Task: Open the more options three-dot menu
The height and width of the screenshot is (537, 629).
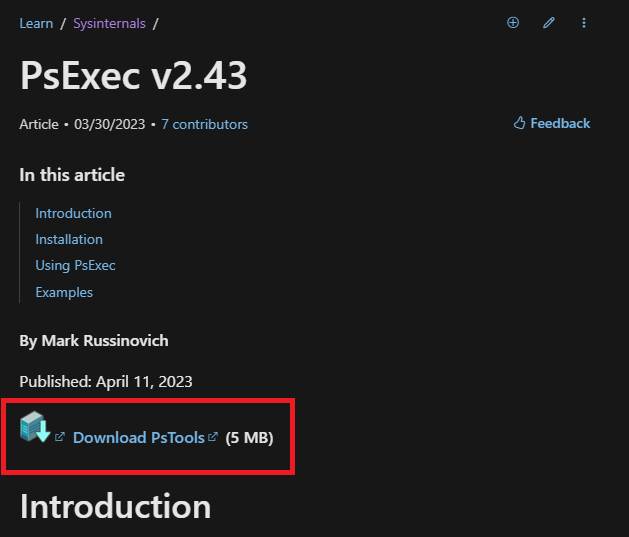Action: click(584, 23)
